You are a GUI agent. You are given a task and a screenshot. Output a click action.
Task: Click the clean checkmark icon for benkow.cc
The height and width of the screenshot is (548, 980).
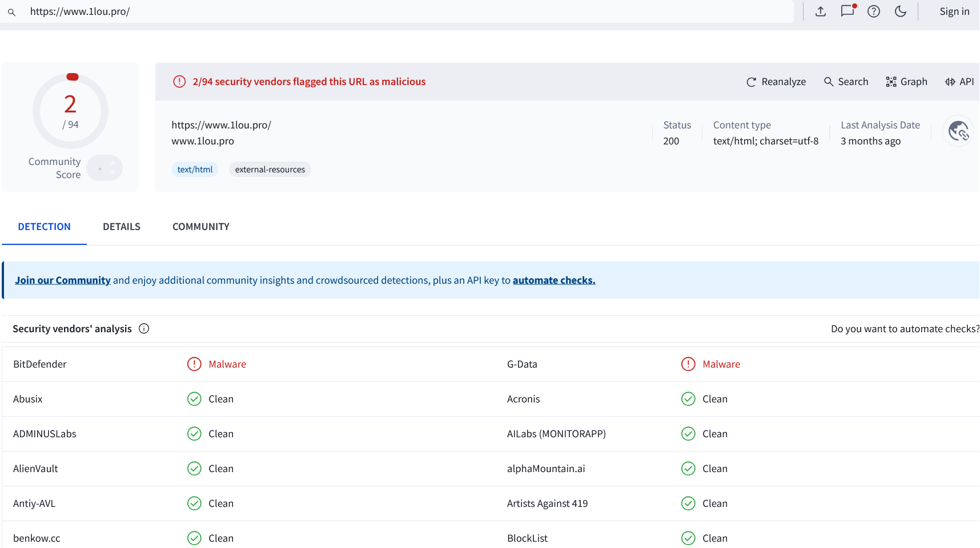tap(194, 538)
